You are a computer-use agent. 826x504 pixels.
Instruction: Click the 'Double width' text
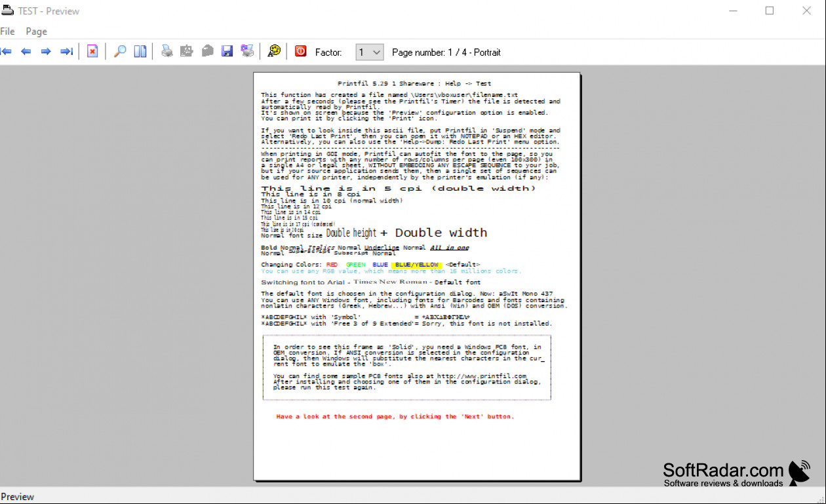point(441,233)
